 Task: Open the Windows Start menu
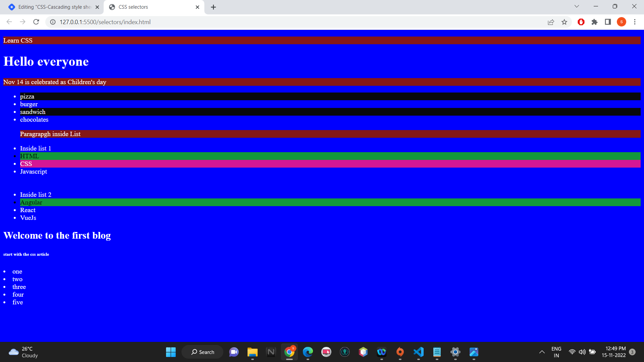tap(171, 352)
